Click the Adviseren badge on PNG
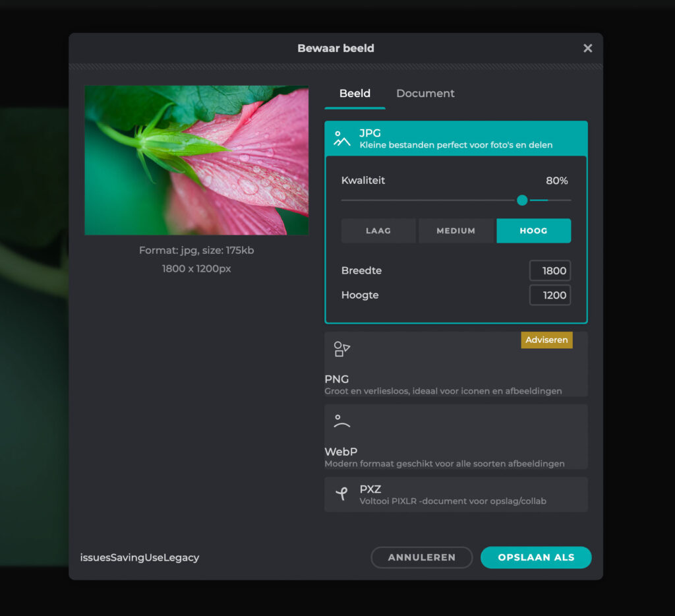The height and width of the screenshot is (616, 675). coord(546,340)
